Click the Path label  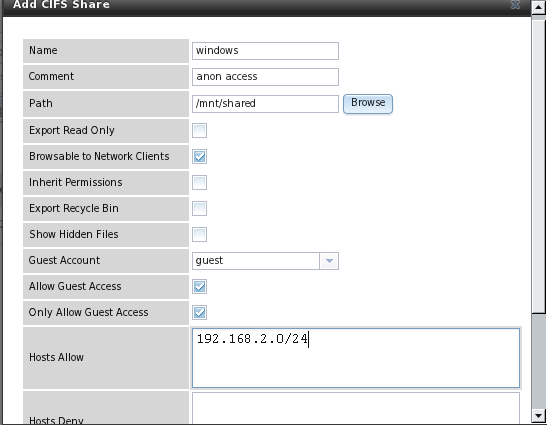40,104
